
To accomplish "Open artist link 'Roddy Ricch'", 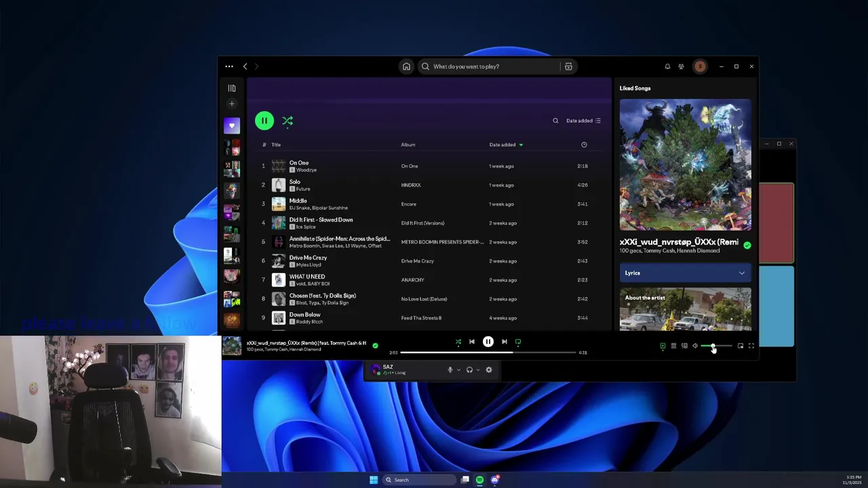I will [309, 322].
